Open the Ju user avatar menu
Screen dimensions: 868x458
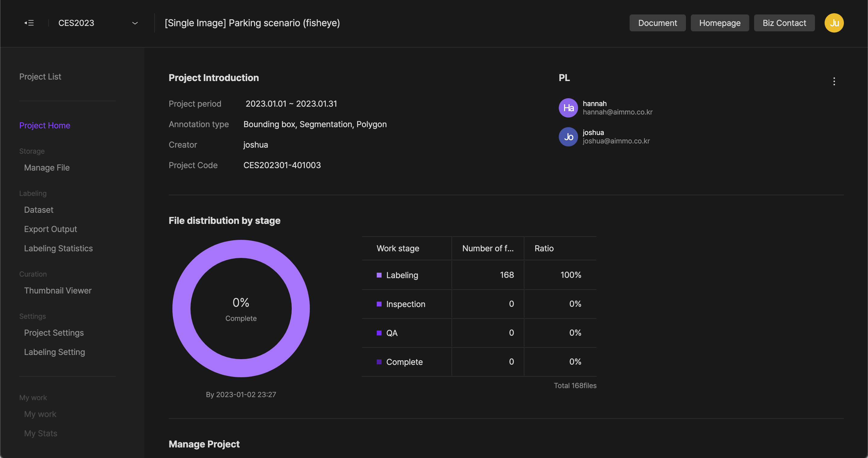tap(834, 23)
